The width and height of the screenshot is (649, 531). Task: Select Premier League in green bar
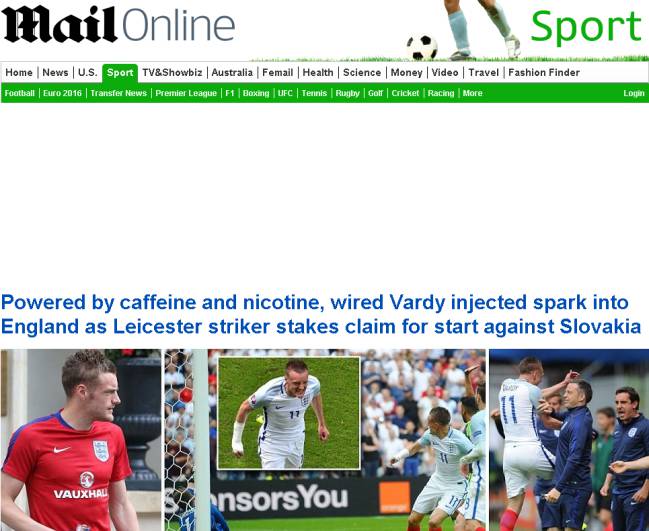(x=186, y=93)
